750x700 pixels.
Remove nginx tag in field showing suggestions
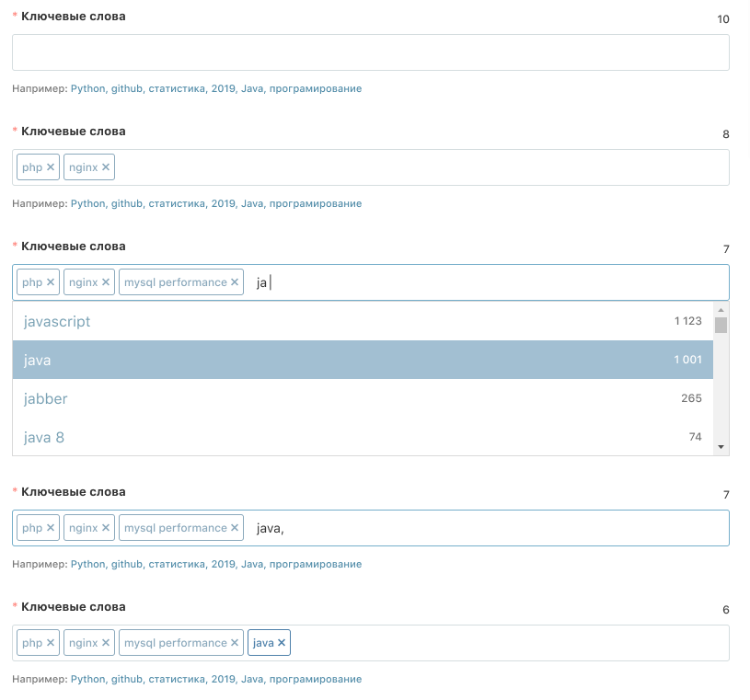click(106, 282)
